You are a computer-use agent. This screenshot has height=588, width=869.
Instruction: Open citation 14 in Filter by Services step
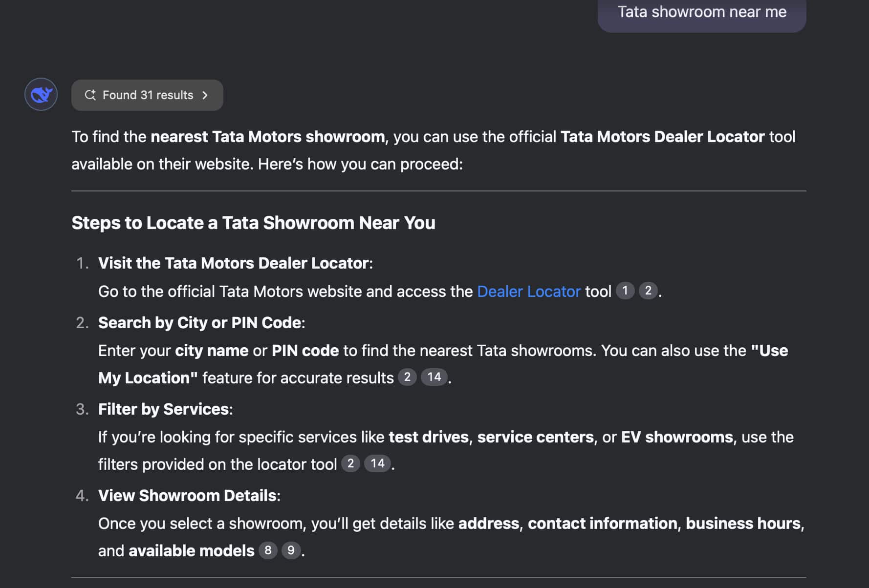(377, 463)
